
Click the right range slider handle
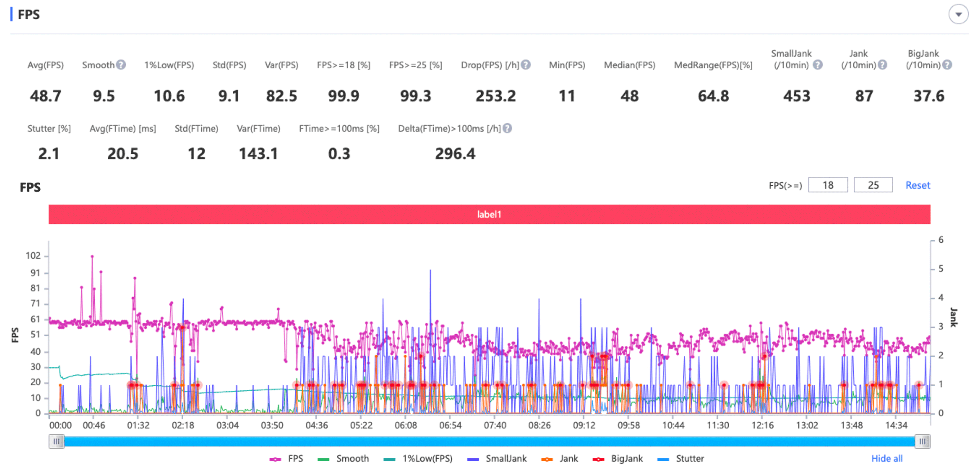click(x=922, y=441)
